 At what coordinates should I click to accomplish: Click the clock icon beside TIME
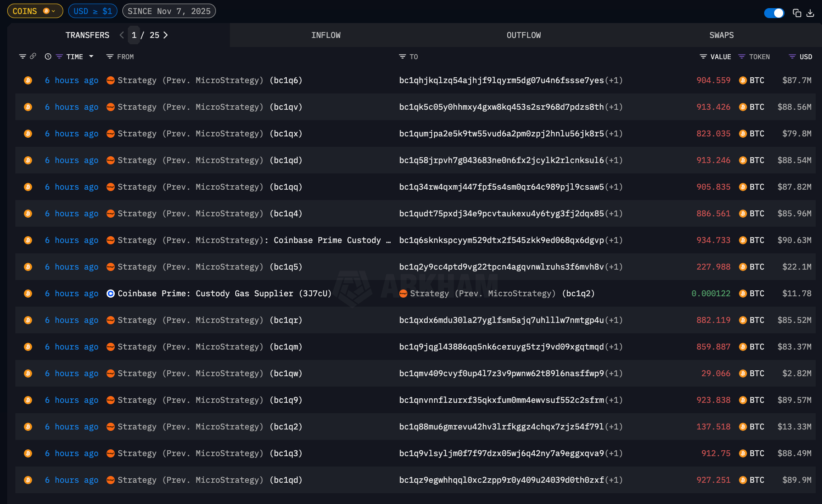tap(48, 56)
